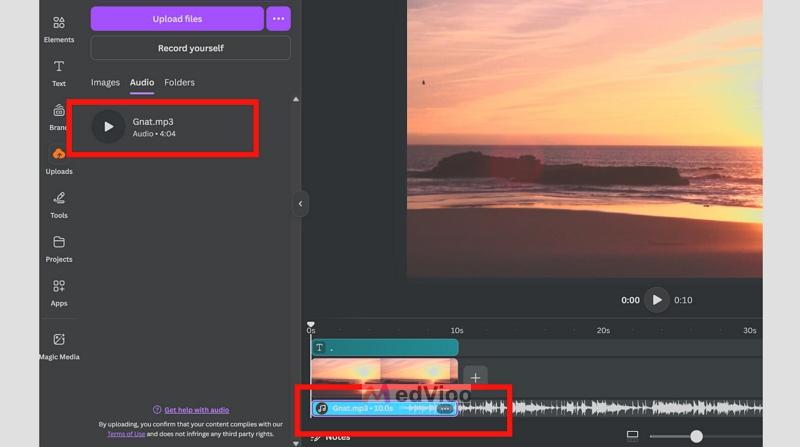
Task: Click the Record yourself button
Action: point(190,48)
